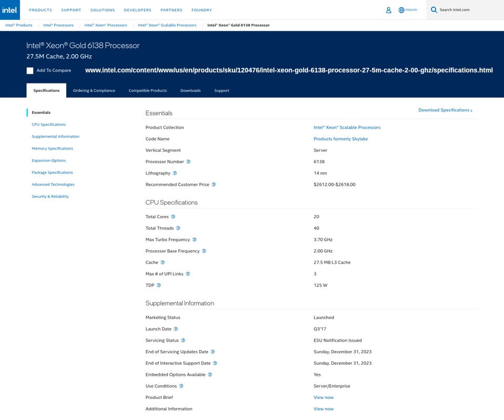Jump to Supplemental Information in sidebar
The height and width of the screenshot is (420, 504).
[x=55, y=136]
